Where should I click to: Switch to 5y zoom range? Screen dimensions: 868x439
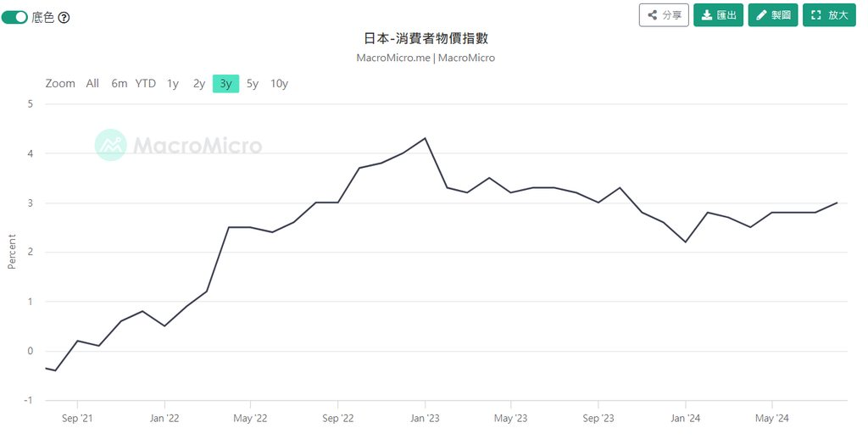(253, 83)
